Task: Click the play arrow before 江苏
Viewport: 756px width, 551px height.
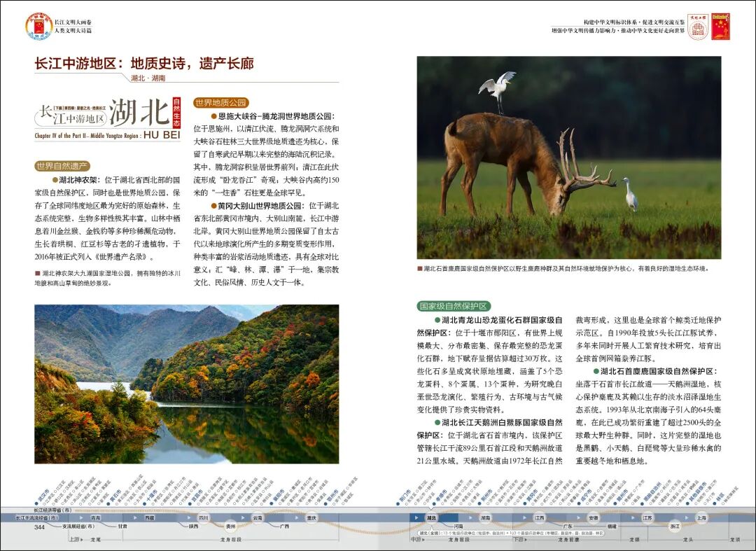Action: click(633, 517)
